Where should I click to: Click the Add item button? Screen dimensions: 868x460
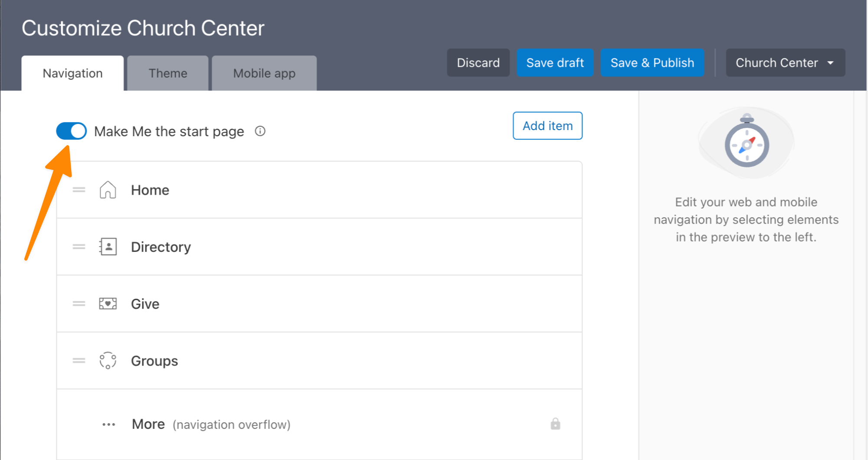click(x=548, y=126)
